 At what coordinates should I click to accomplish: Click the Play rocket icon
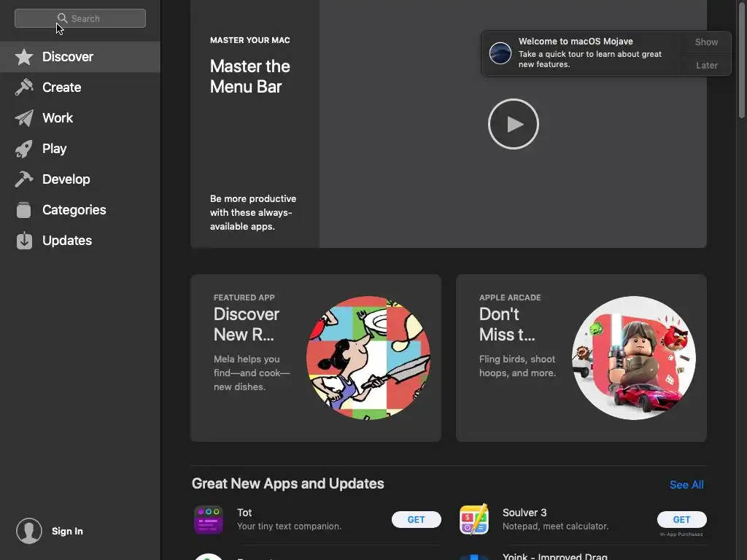(x=24, y=149)
